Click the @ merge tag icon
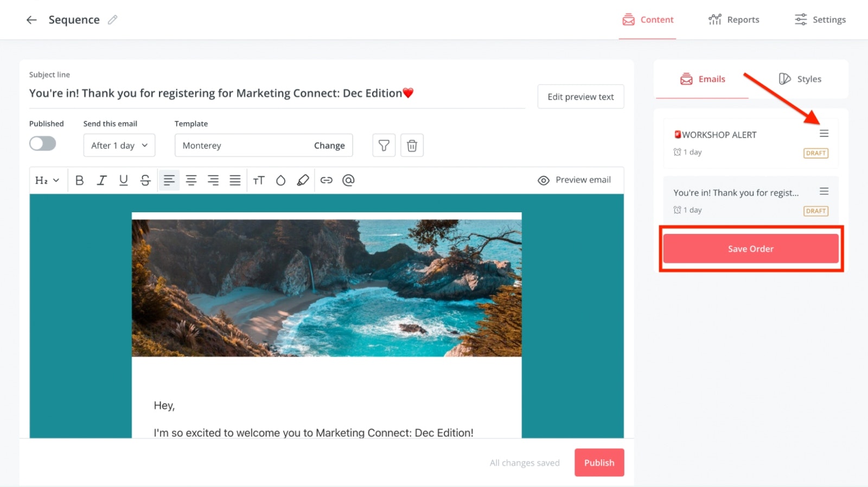This screenshot has height=487, width=868. (348, 180)
